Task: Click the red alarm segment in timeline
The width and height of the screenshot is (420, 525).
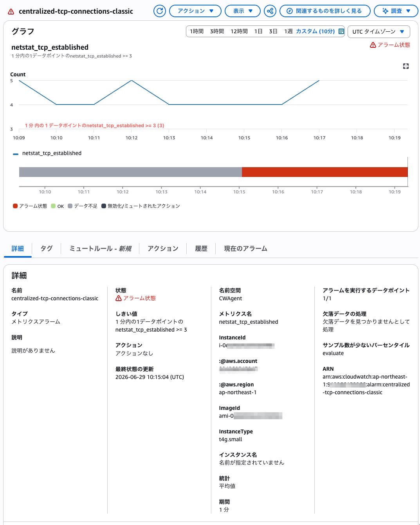Action: coord(324,172)
